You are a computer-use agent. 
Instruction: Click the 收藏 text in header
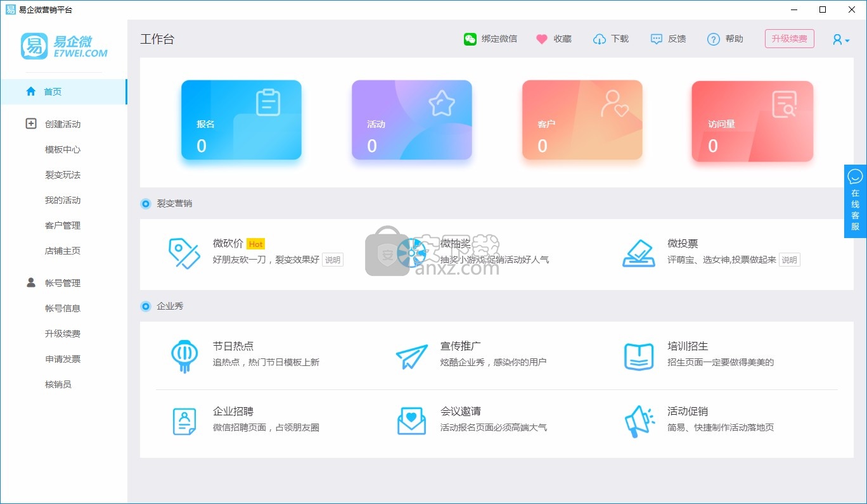[563, 39]
